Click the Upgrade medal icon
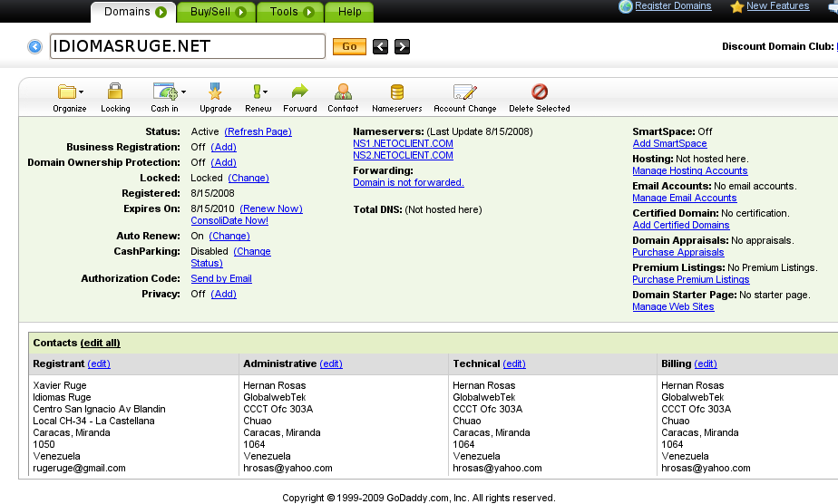The height and width of the screenshot is (504, 838). [215, 92]
